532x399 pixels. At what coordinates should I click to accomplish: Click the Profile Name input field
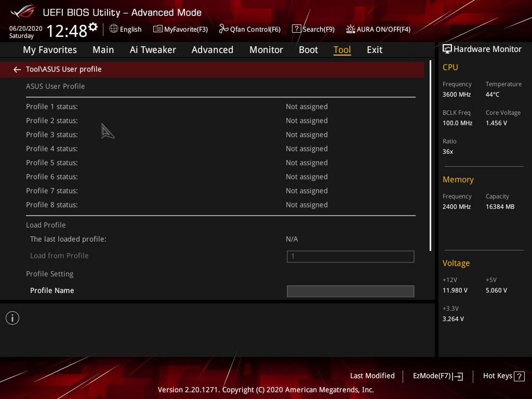pos(351,291)
